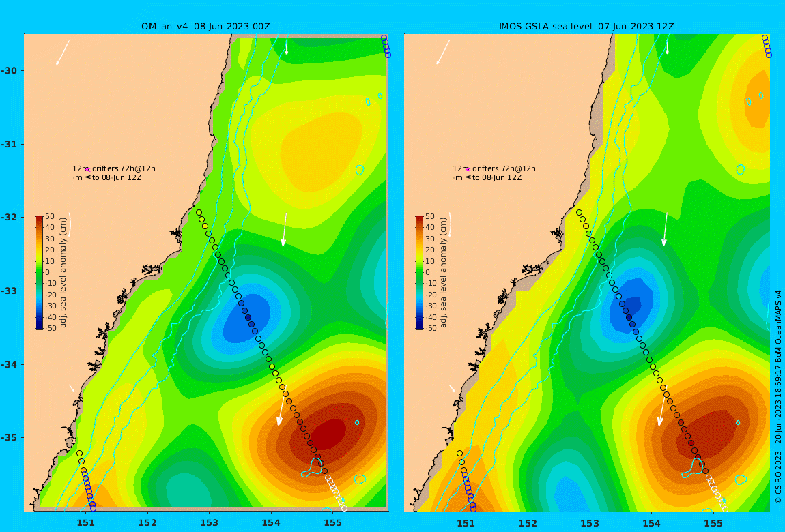Click longitude label 154 under the right map

651,523
